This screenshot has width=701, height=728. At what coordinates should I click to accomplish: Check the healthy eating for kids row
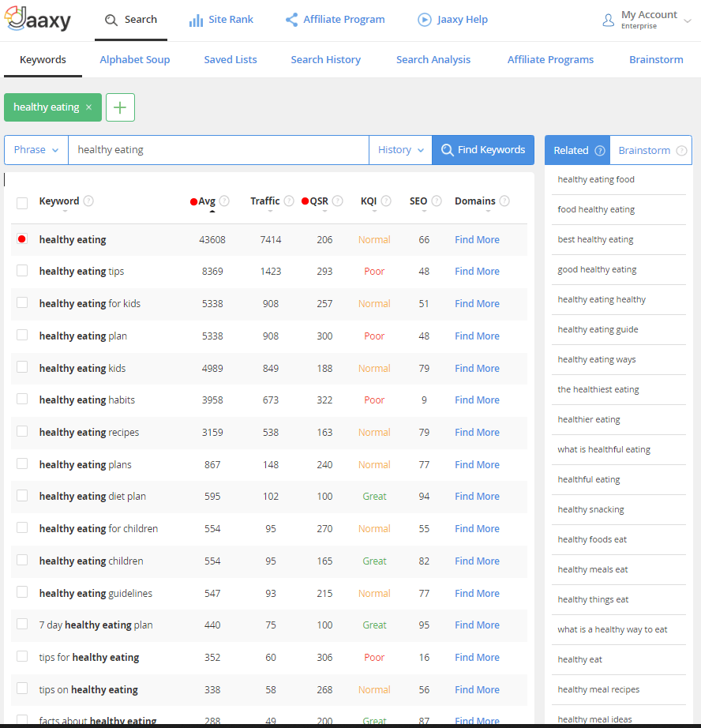pyautogui.click(x=22, y=302)
